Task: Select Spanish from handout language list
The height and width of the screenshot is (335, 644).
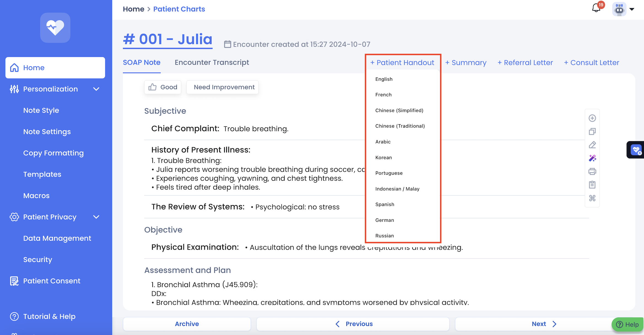Action: [x=385, y=204]
